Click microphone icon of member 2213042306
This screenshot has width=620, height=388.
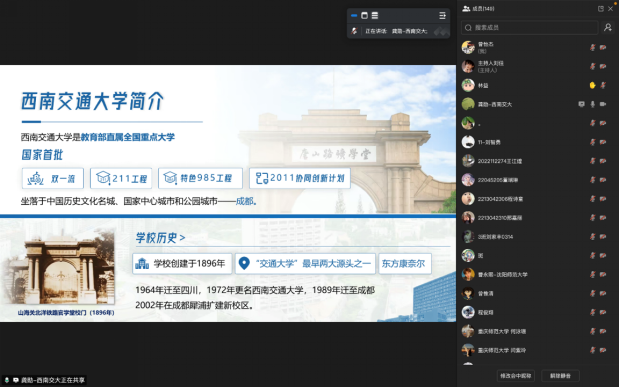coord(592,199)
